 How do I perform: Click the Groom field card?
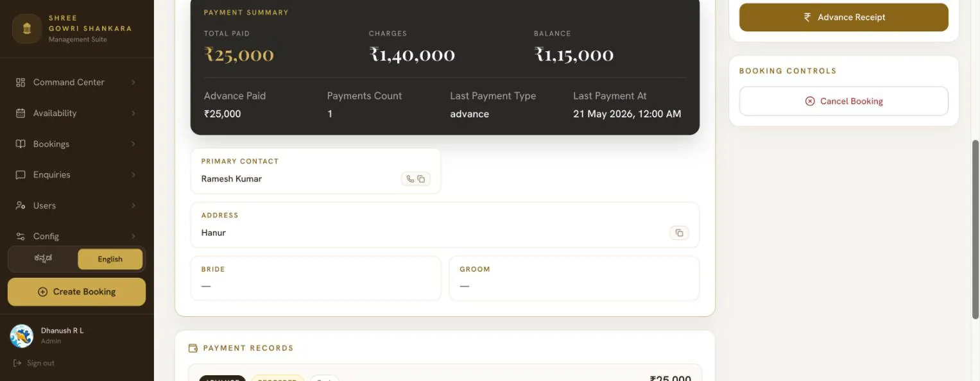[574, 278]
